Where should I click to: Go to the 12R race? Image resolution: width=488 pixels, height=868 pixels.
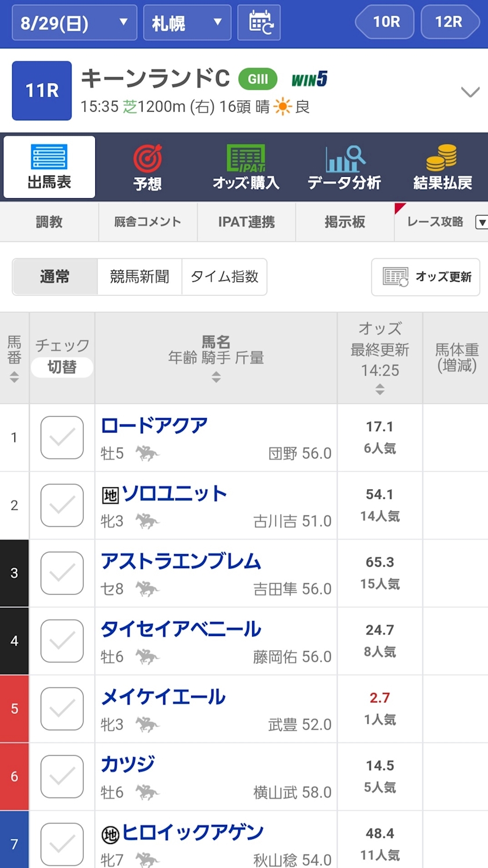(x=450, y=22)
